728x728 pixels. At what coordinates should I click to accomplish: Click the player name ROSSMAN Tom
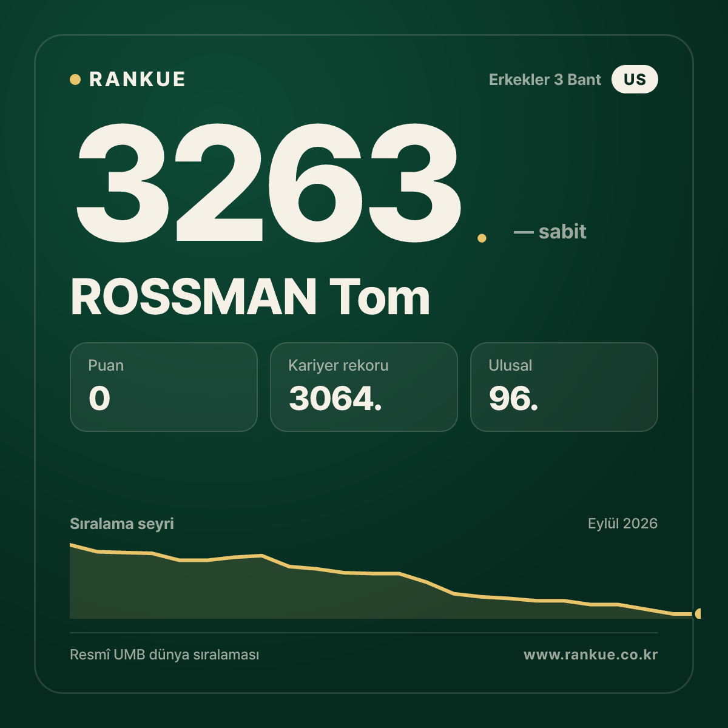click(251, 297)
